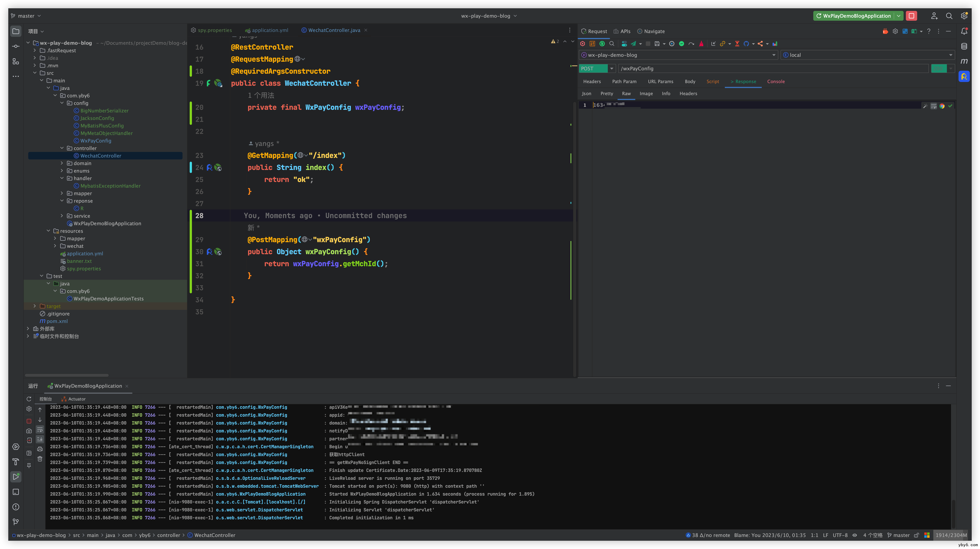Click the floppy disk save icon
Screen dimensions: 980x549
pos(657,44)
